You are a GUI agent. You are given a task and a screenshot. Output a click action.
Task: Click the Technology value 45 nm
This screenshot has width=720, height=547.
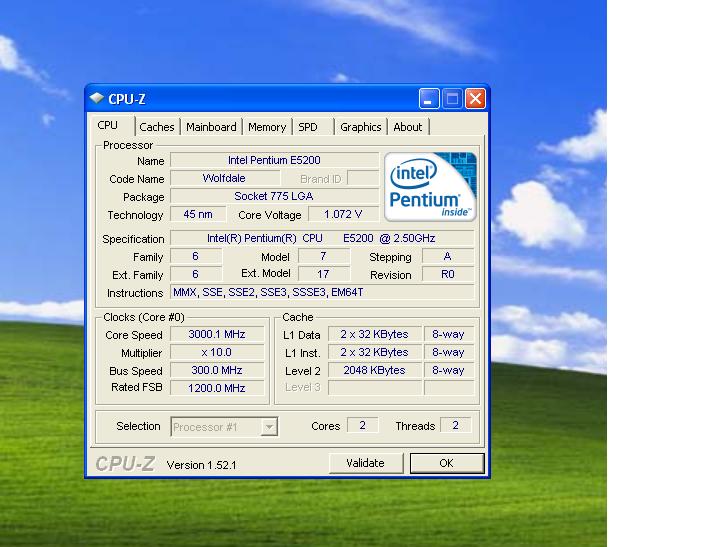tap(198, 214)
